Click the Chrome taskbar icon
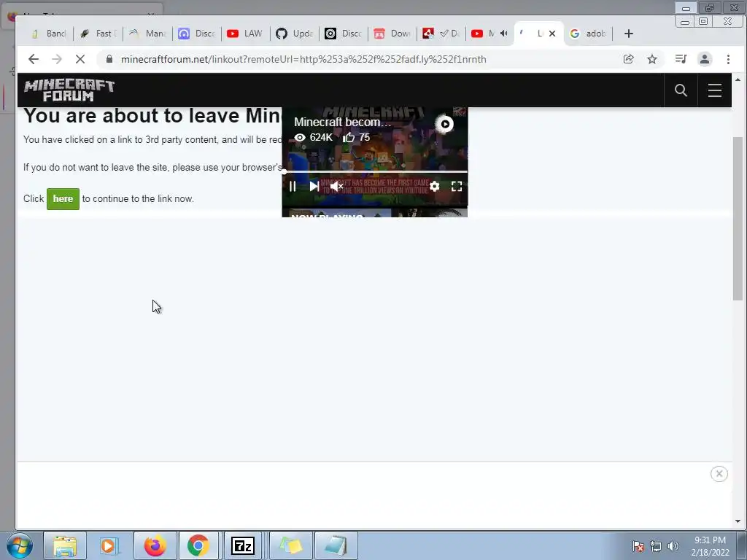Viewport: 747px width, 560px height. 198,545
